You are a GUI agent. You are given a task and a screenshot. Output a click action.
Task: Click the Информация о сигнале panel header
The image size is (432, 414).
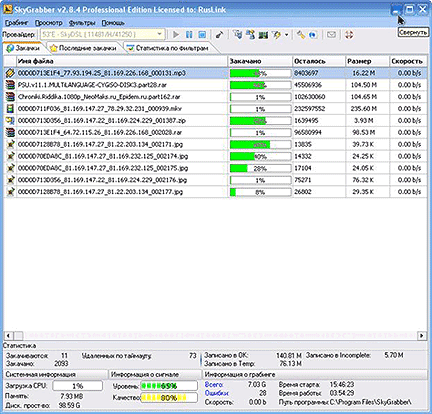(x=156, y=374)
